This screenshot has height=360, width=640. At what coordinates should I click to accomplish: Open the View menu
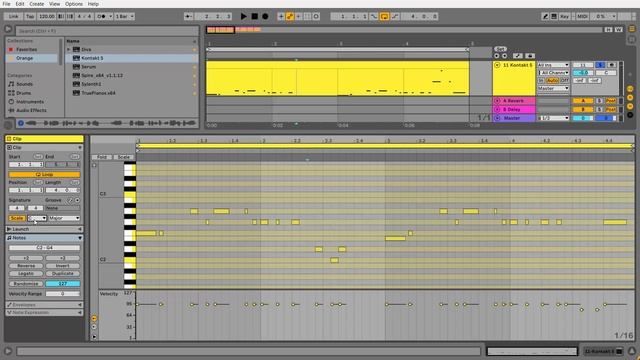pos(54,4)
